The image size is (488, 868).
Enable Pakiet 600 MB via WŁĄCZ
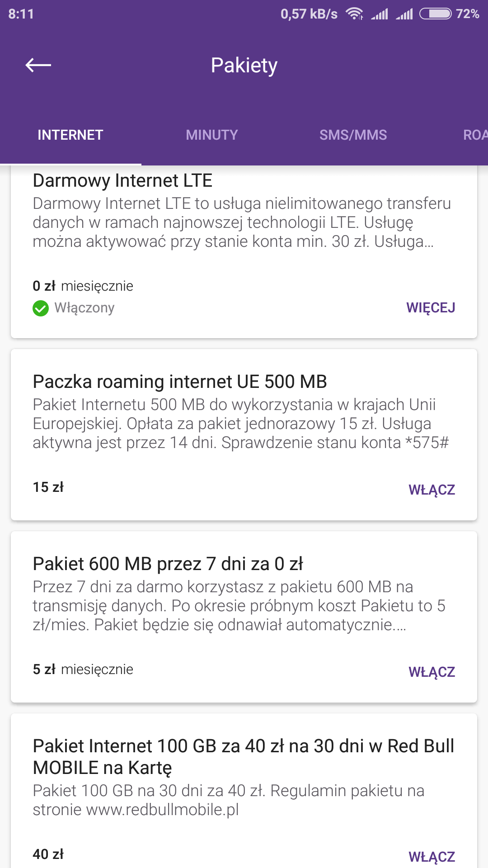point(432,672)
